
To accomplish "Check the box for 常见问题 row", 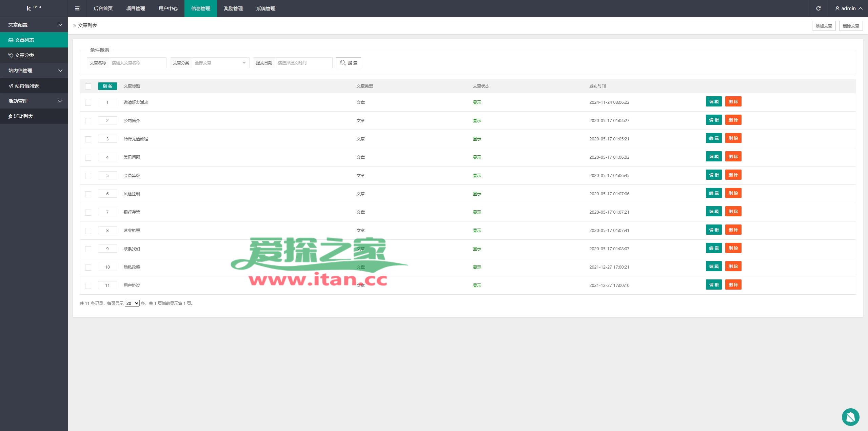I will tap(88, 158).
